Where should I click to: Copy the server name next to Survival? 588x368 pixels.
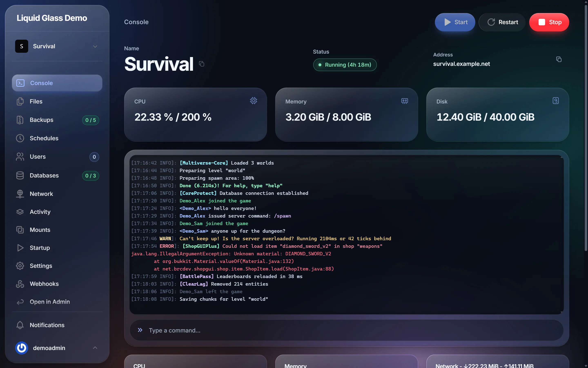[x=202, y=64]
